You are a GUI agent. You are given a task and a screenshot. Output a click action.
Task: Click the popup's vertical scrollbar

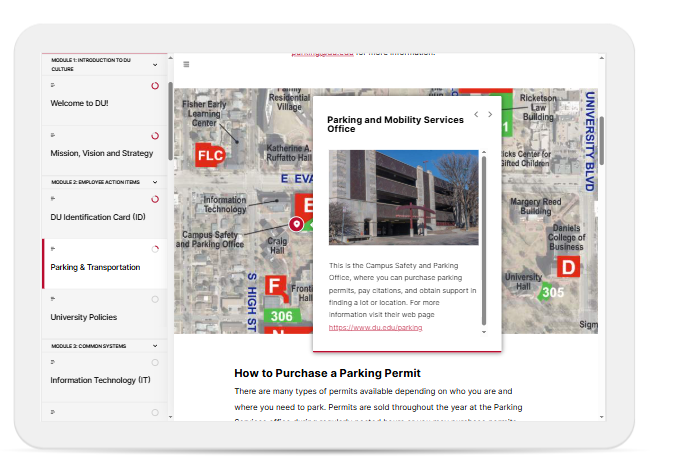(x=484, y=240)
